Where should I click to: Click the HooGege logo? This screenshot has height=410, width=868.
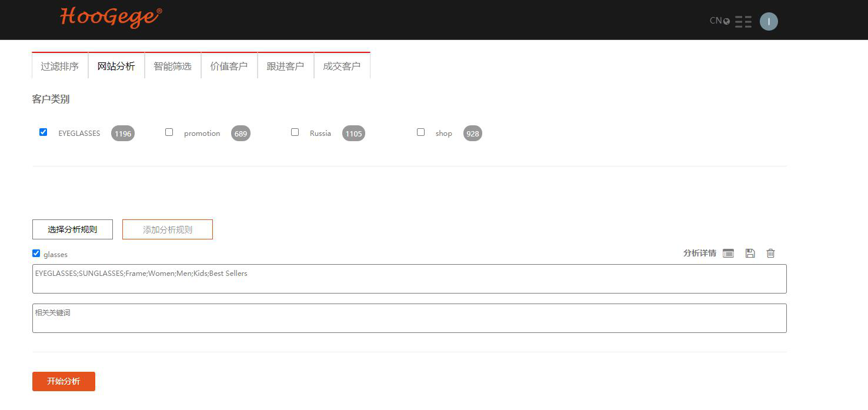[x=111, y=18]
